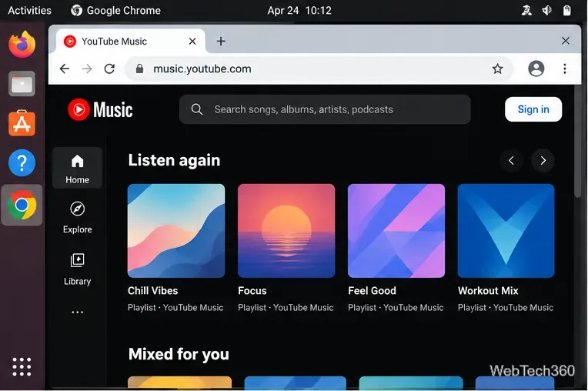Bookmark this page with star icon
The height and width of the screenshot is (391, 588).
[497, 69]
